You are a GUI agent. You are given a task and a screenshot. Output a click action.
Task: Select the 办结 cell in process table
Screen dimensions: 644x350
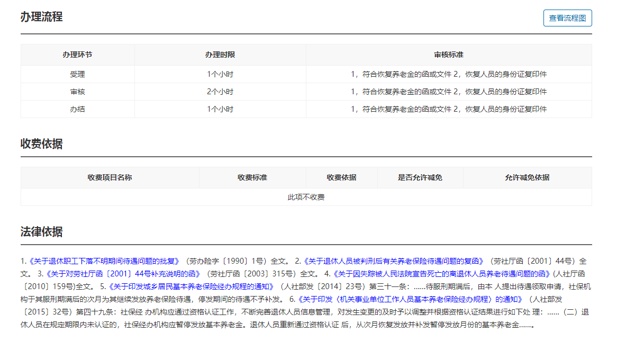pyautogui.click(x=77, y=110)
